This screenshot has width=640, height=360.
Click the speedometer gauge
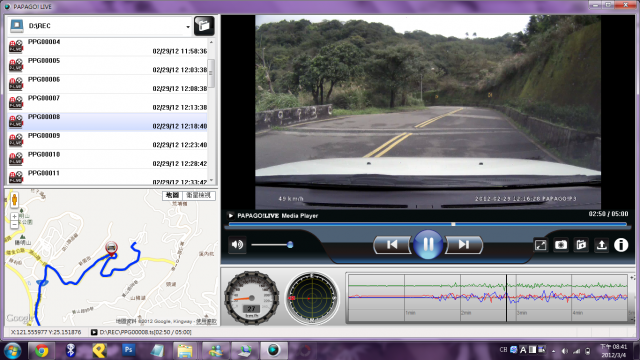pos(251,298)
